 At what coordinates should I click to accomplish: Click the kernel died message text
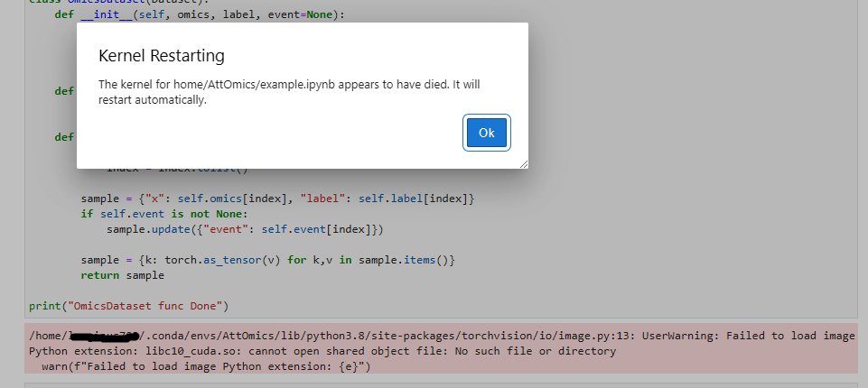[289, 92]
